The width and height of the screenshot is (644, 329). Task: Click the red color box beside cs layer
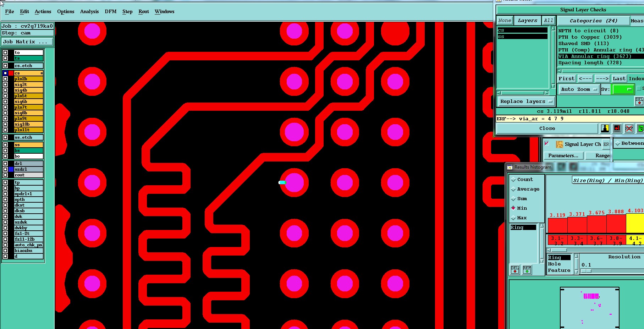pos(11,73)
